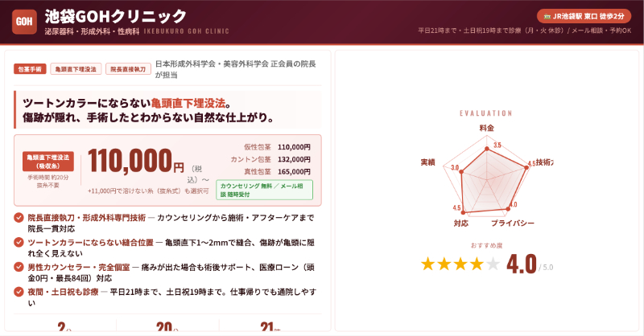Viewport: 644px width, 336px height.
Task: Click the grey fifth rating star
Action: (x=493, y=264)
